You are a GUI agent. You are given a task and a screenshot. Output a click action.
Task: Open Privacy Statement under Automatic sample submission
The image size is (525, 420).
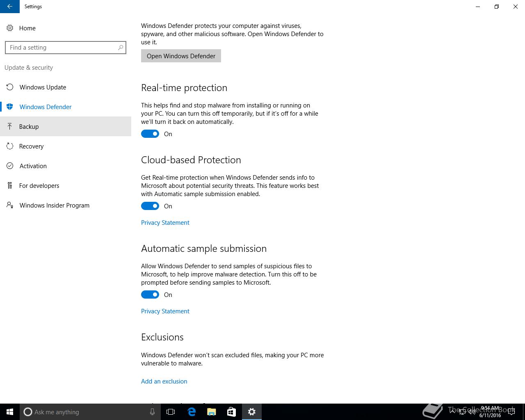tap(165, 311)
